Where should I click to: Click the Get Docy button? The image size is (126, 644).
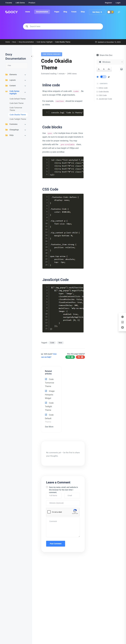[97, 12]
